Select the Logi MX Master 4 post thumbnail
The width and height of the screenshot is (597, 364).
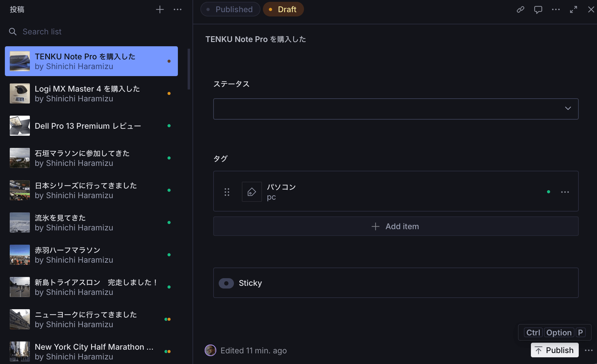tap(20, 93)
